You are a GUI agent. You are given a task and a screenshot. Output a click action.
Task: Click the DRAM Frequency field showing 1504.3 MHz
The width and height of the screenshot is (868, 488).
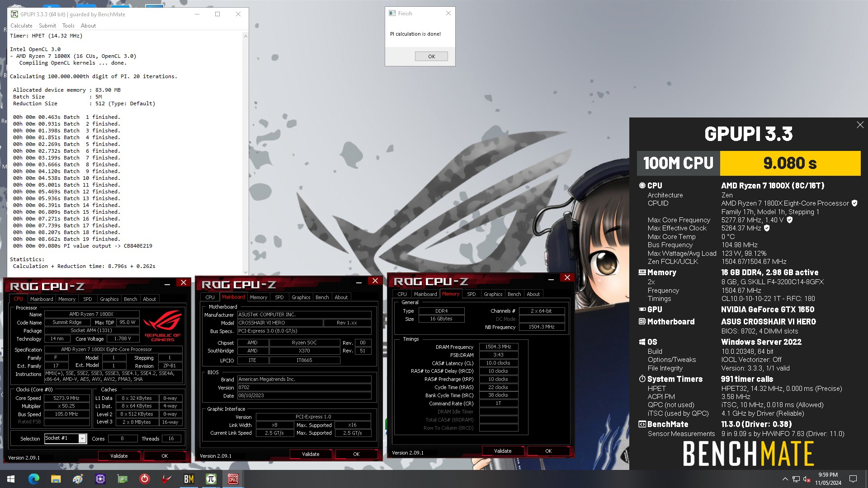[498, 347]
